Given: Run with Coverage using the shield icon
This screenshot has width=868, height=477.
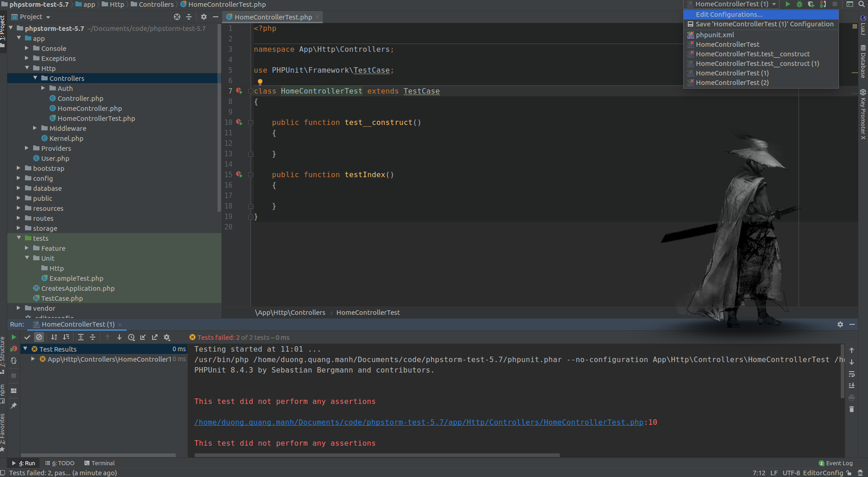Looking at the screenshot, I should [811, 4].
